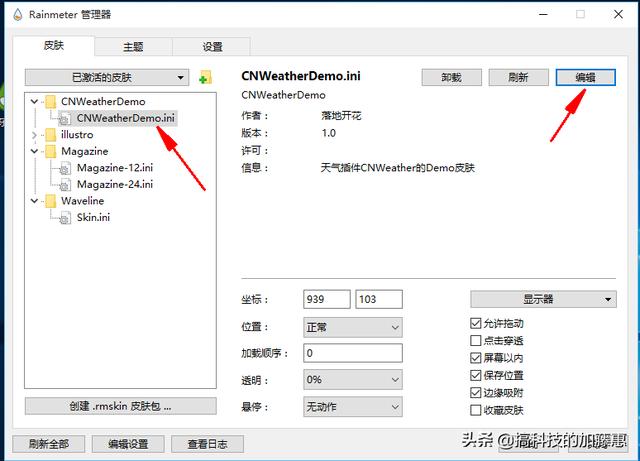The height and width of the screenshot is (461, 640).
Task: Click the version value 1.0
Action: tap(329, 133)
